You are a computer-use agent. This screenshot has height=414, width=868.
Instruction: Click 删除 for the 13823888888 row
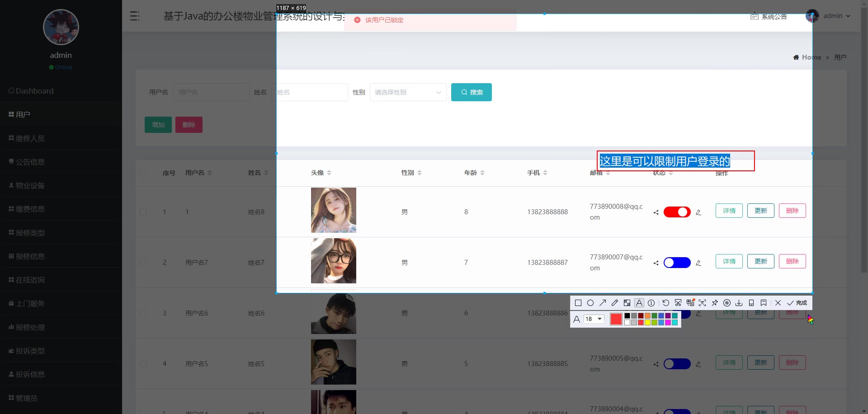click(x=793, y=211)
